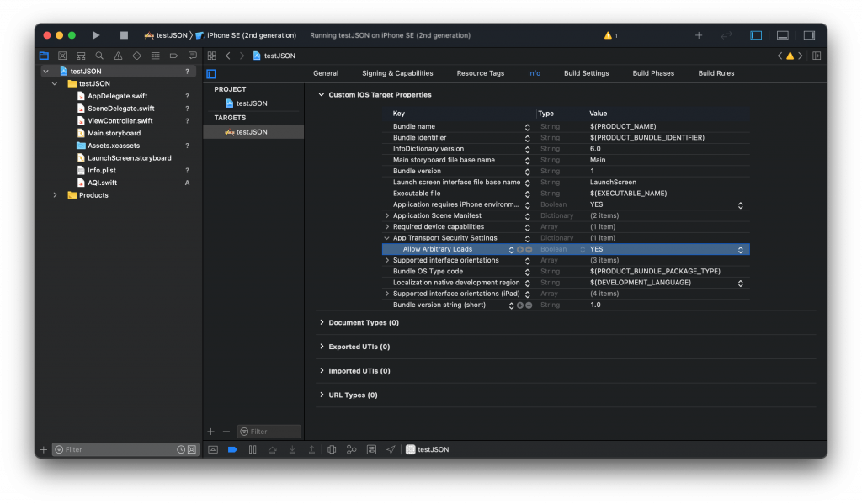
Task: Open the Report navigator
Action: point(193,56)
